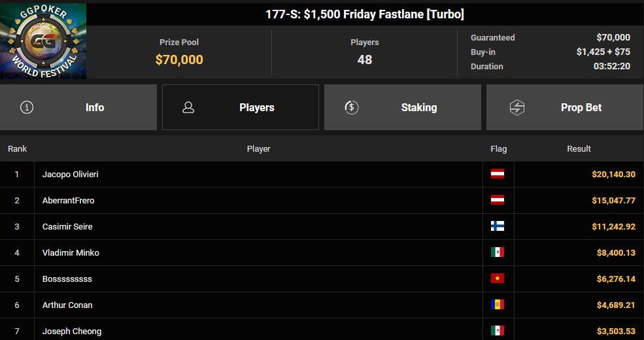Screen dimensions: 644x340
Task: Click the Result column header
Action: coord(579,148)
